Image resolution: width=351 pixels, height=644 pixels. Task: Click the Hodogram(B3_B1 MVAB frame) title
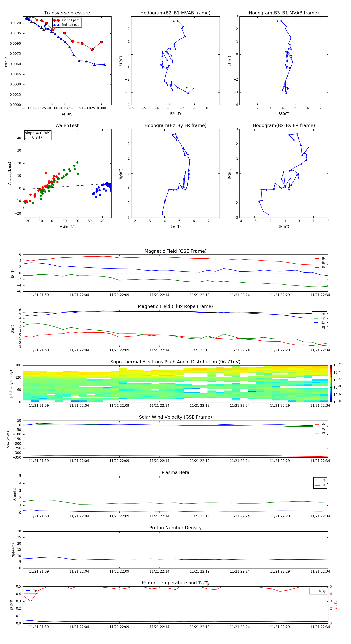pyautogui.click(x=284, y=13)
